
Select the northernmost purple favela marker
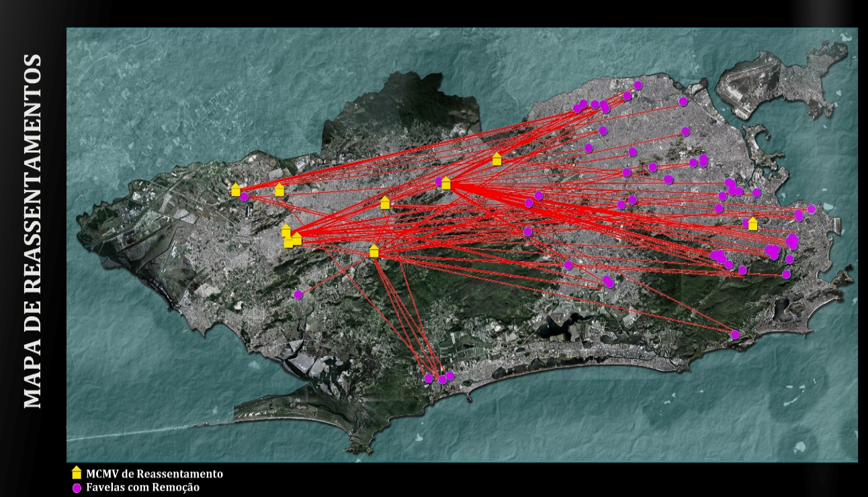point(638,85)
